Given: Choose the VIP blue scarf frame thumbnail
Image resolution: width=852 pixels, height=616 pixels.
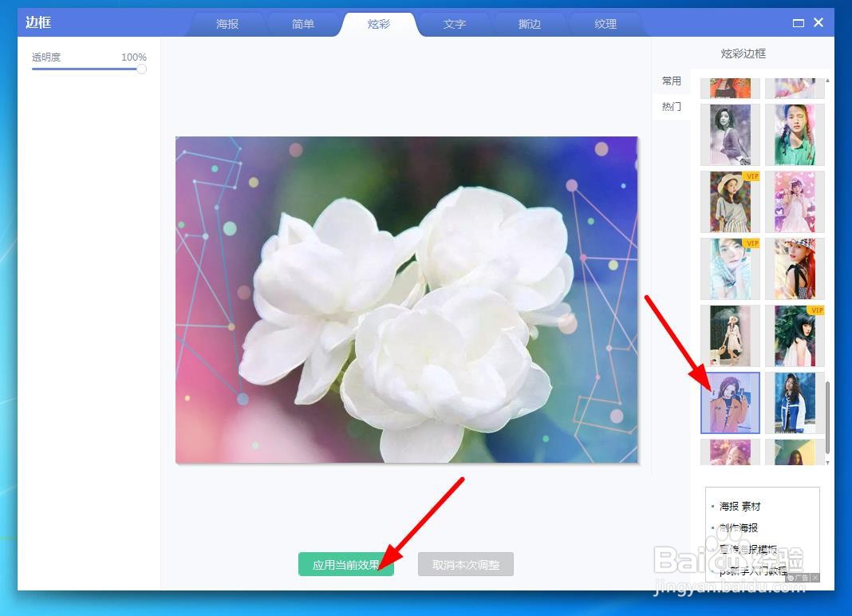Looking at the screenshot, I should pyautogui.click(x=730, y=269).
